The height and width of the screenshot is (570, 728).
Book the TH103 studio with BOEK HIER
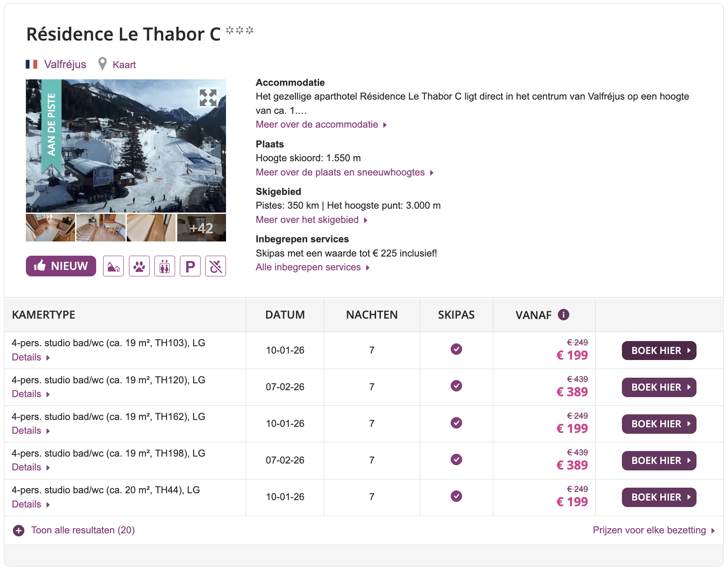pos(659,351)
